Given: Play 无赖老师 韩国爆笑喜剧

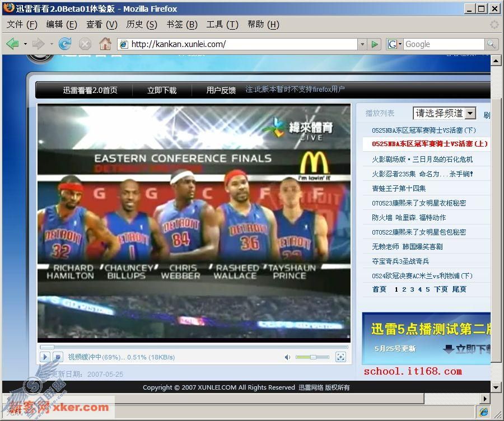Looking at the screenshot, I should (407, 246).
